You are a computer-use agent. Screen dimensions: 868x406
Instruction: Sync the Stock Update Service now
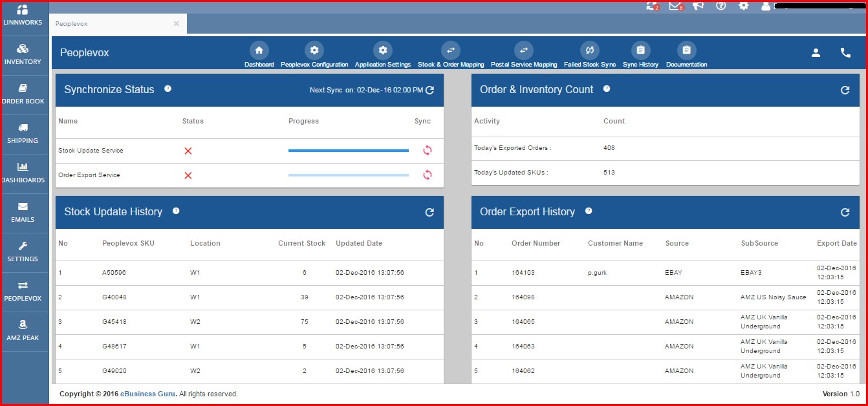pyautogui.click(x=427, y=151)
